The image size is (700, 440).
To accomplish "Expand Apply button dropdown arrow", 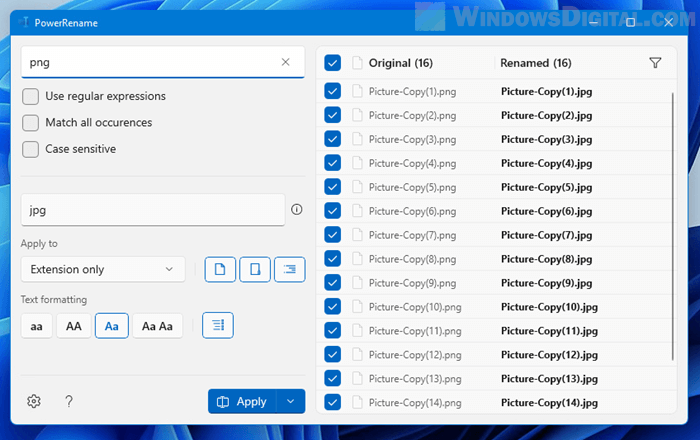I will [291, 401].
